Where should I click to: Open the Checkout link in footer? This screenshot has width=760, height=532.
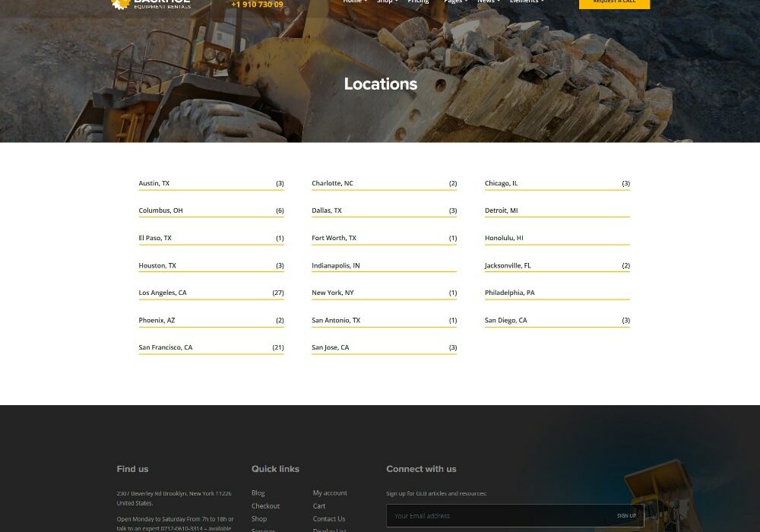(x=265, y=506)
